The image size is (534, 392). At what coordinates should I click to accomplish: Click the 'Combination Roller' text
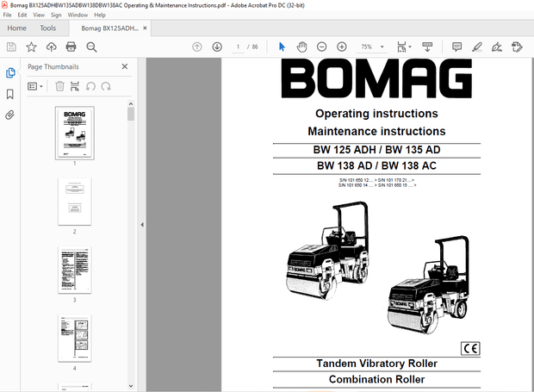point(376,379)
